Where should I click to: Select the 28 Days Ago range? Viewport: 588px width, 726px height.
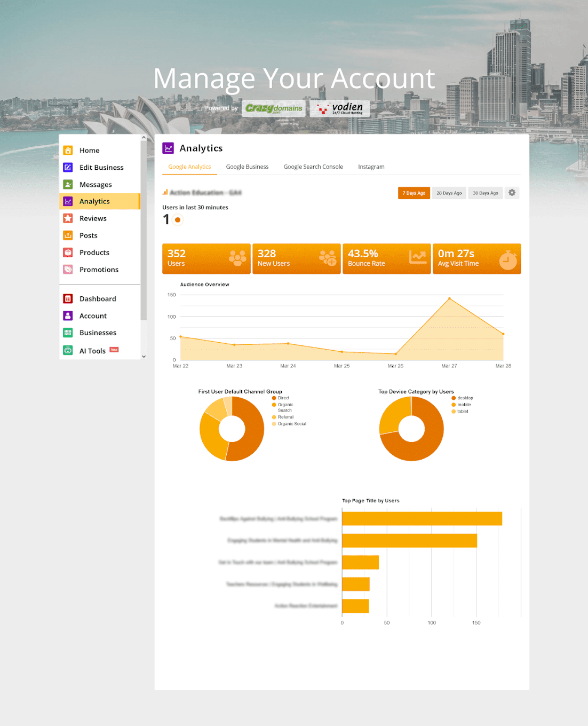point(449,193)
